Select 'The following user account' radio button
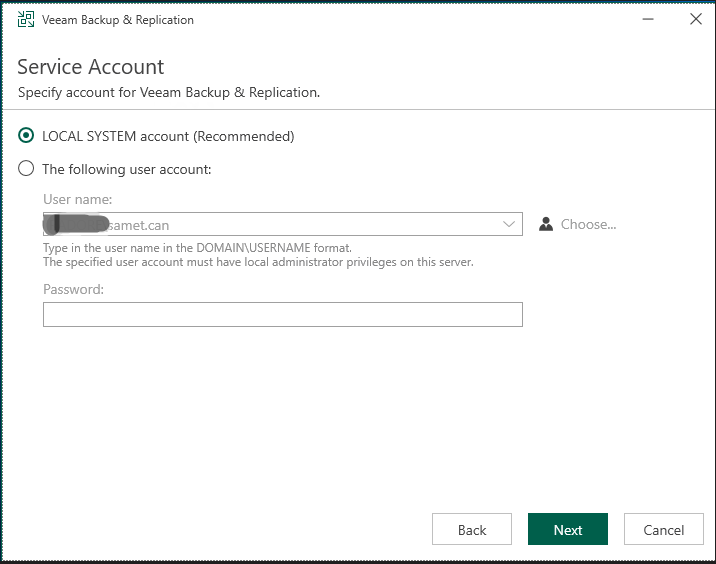This screenshot has height=564, width=716. [x=26, y=169]
